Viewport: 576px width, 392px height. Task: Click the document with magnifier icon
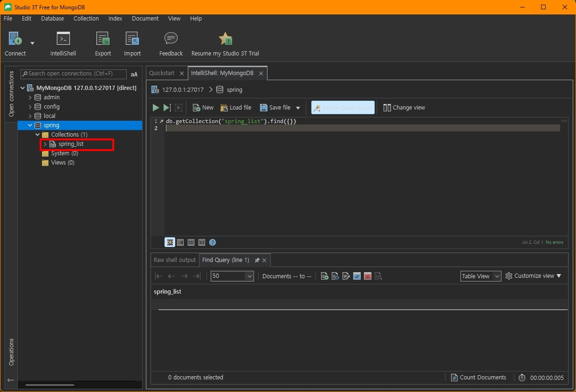(x=378, y=276)
